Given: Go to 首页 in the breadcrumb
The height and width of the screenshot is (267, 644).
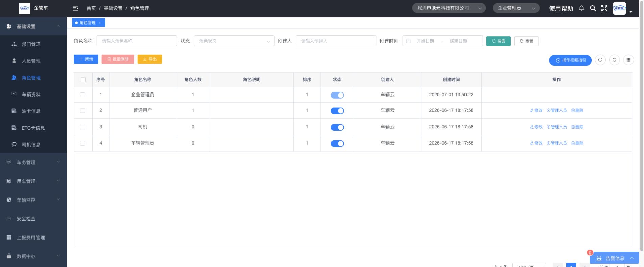Looking at the screenshot, I should (x=91, y=8).
